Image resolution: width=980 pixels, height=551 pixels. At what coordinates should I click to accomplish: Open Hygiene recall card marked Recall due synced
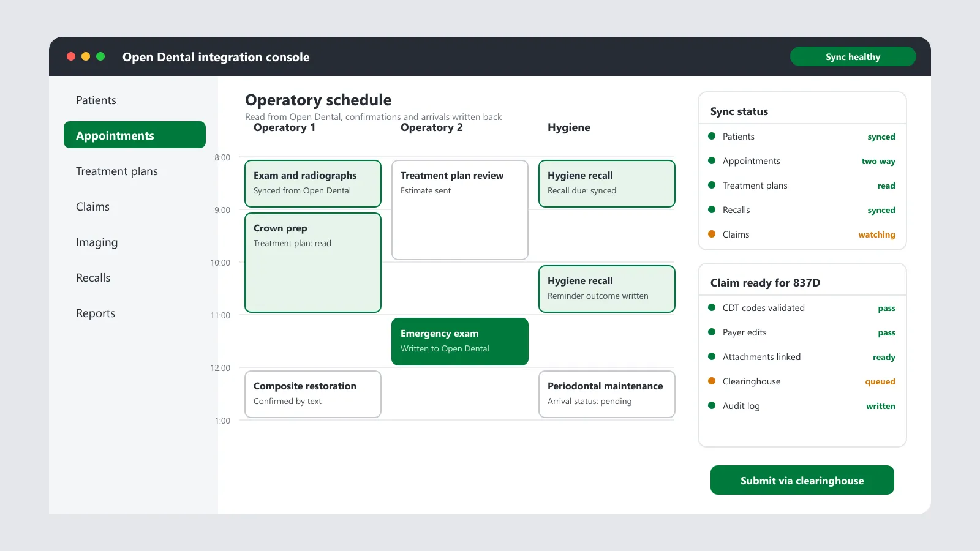pos(607,184)
